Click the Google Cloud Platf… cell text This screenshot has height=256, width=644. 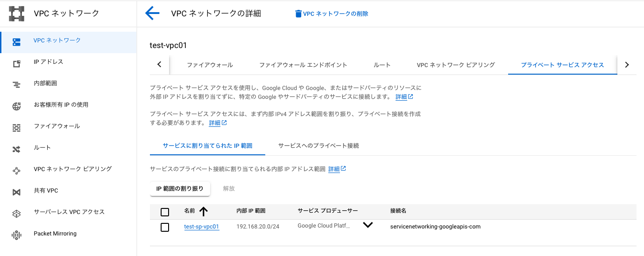click(x=324, y=226)
